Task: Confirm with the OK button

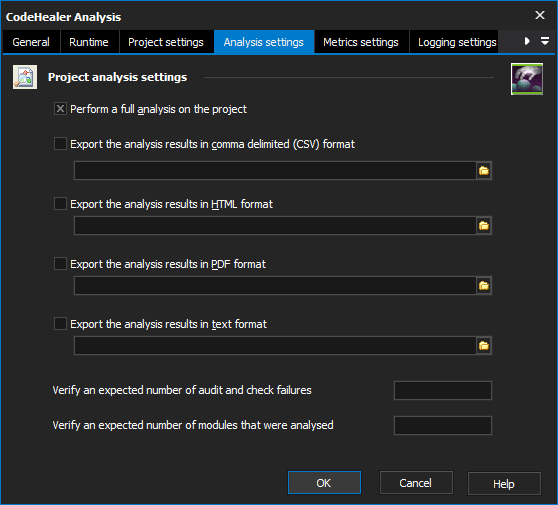Action: (324, 483)
